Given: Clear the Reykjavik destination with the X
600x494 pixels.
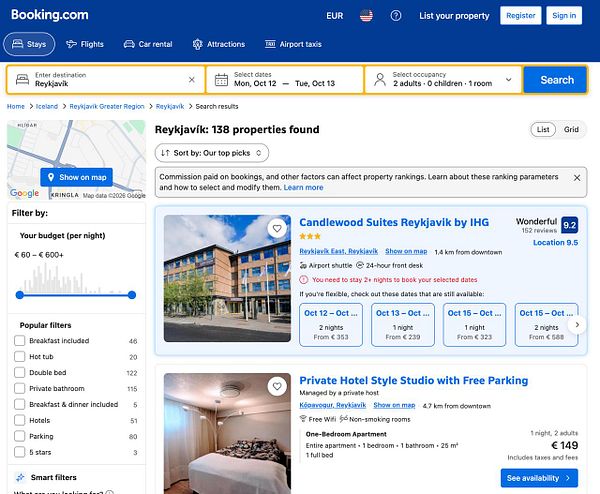Looking at the screenshot, I should coord(192,80).
